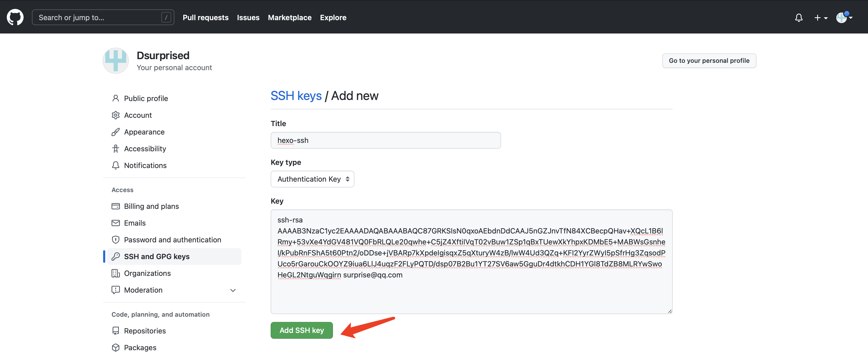Open Appearance paintbrush item
The image size is (868, 357).
click(x=144, y=132)
